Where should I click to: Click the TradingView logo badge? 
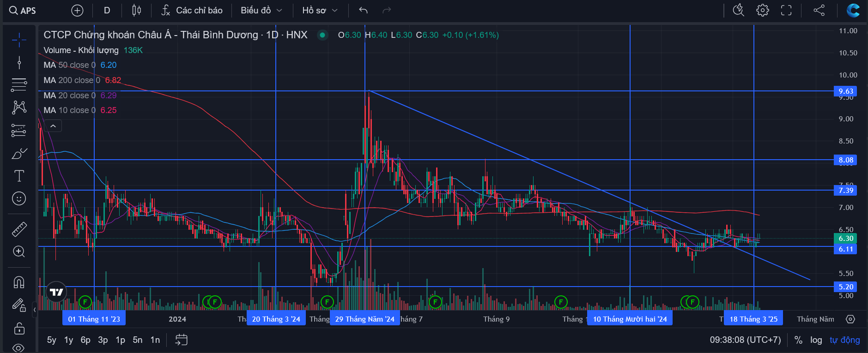click(56, 292)
